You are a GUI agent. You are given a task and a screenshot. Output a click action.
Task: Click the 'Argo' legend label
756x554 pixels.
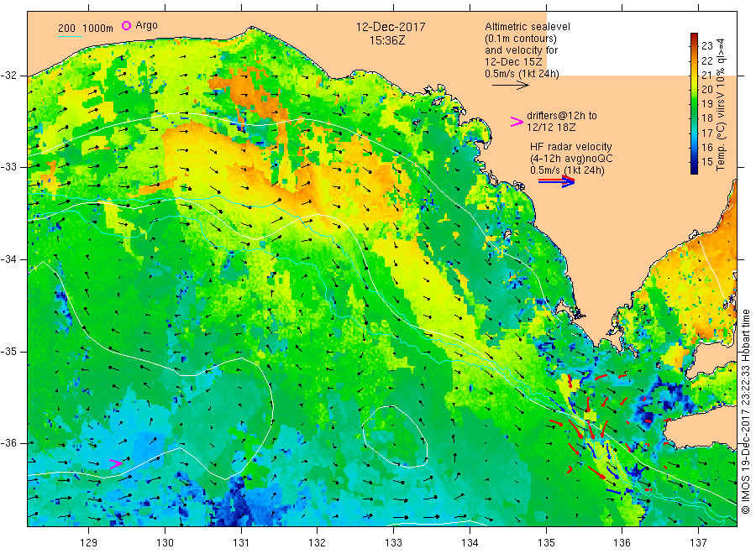[146, 25]
